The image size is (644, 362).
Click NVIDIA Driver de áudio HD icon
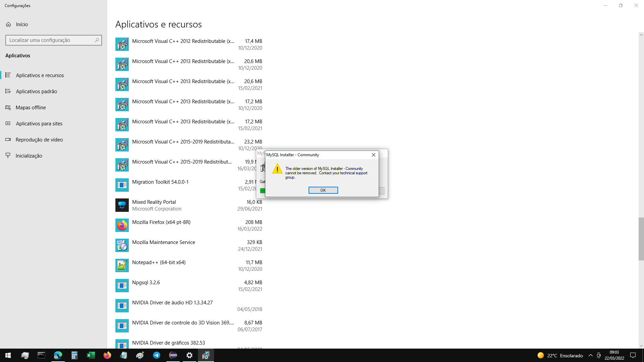[x=122, y=306]
